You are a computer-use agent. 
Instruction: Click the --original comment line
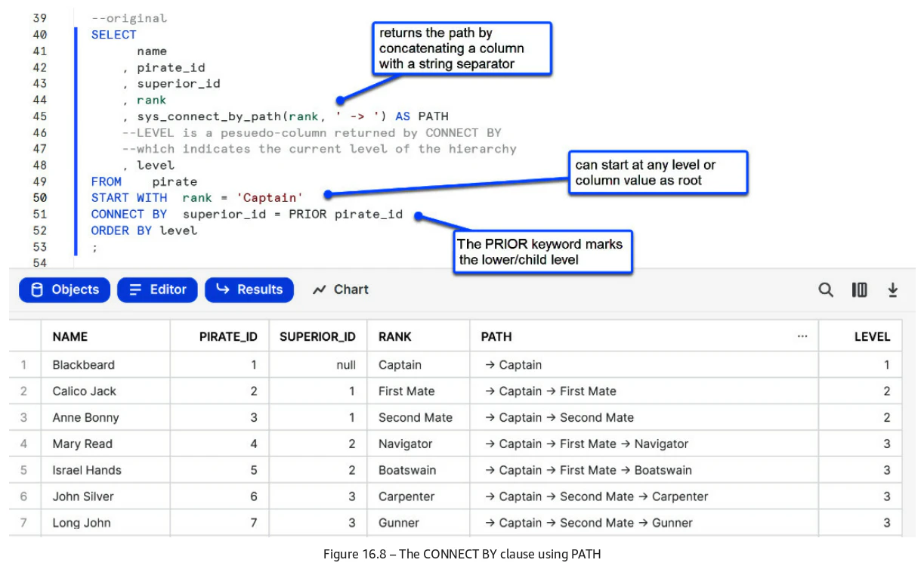pos(129,18)
